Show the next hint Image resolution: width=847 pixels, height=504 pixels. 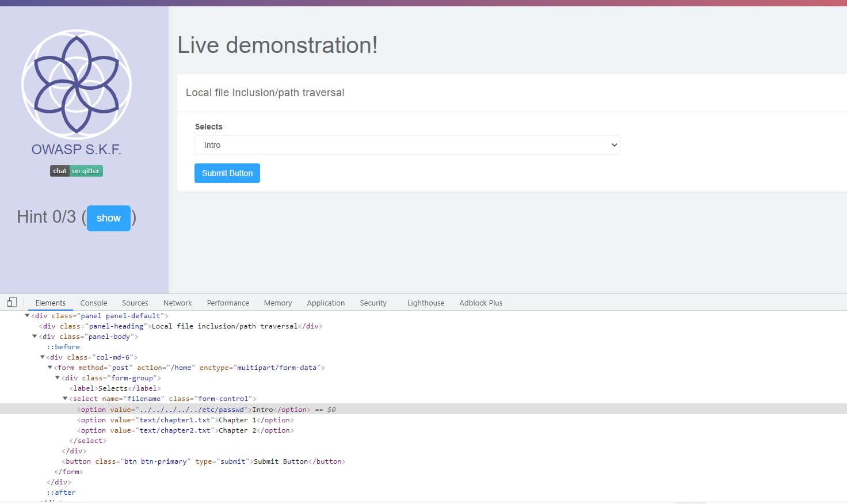(x=109, y=218)
